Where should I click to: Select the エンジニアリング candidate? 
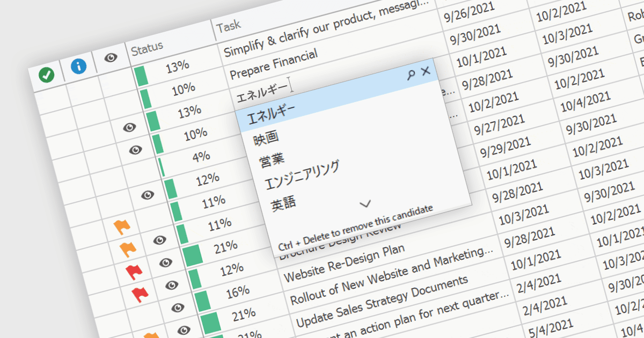pos(302,175)
